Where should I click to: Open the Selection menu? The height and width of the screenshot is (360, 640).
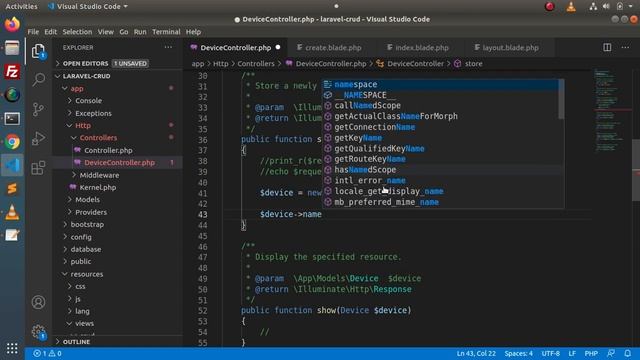tap(77, 31)
